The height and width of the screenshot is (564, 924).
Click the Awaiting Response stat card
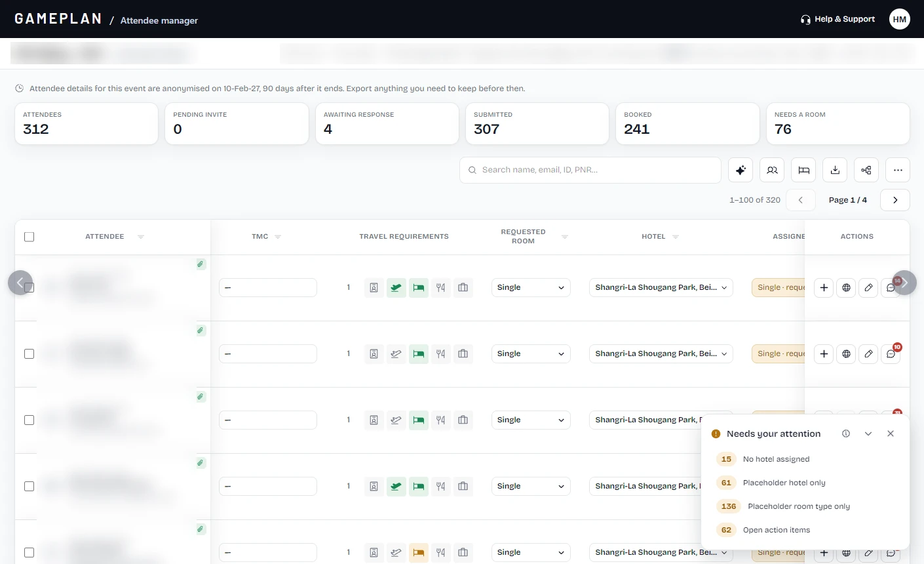(x=387, y=123)
